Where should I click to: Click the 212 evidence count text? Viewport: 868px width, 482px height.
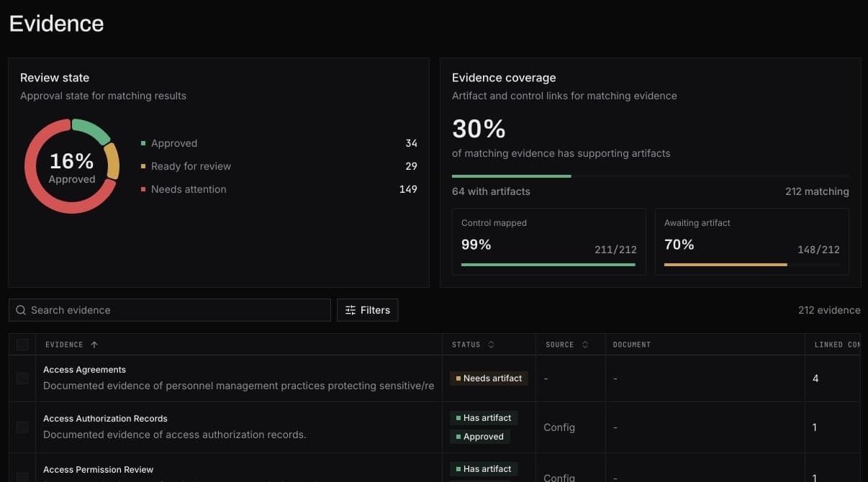829,310
